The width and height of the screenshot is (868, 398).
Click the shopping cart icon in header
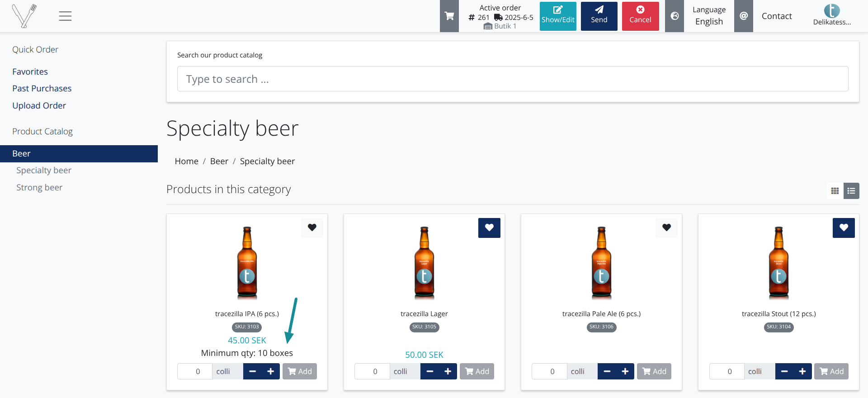click(449, 16)
